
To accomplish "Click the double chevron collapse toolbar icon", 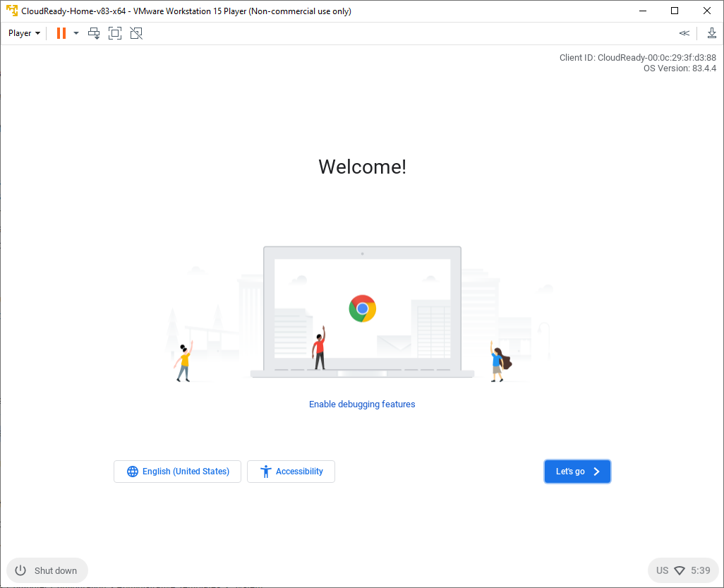I will pos(684,33).
